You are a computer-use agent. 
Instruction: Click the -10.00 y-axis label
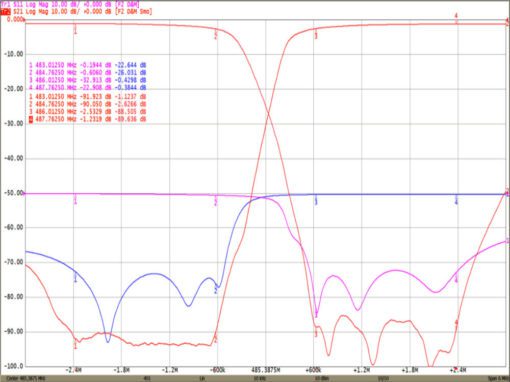point(14,54)
